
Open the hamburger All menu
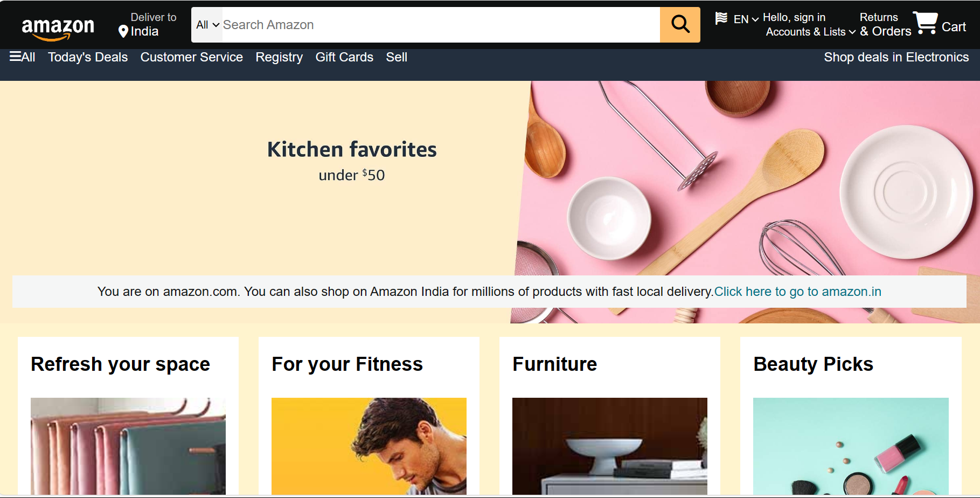(23, 57)
